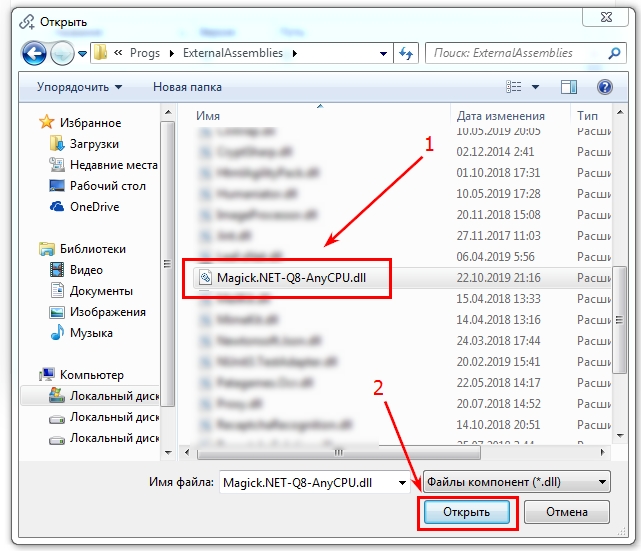Sort by Тип column header
Image resolution: width=641 pixels, height=551 pixels.
[587, 116]
